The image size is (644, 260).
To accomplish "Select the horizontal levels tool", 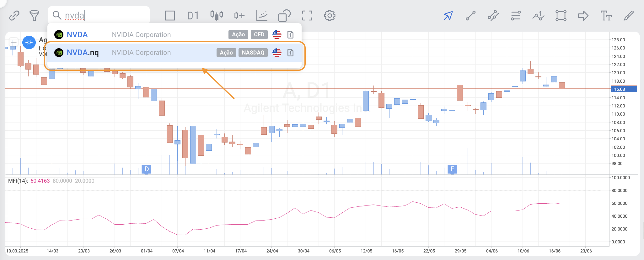I will (x=516, y=15).
